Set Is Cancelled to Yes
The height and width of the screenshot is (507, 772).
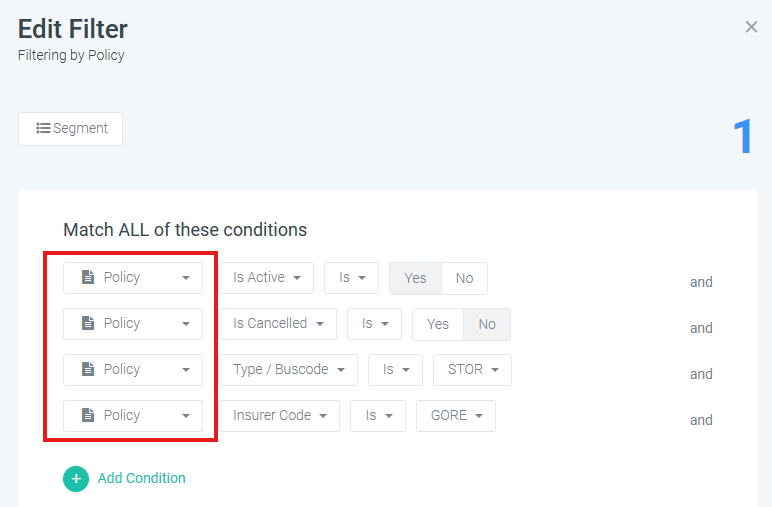point(438,324)
